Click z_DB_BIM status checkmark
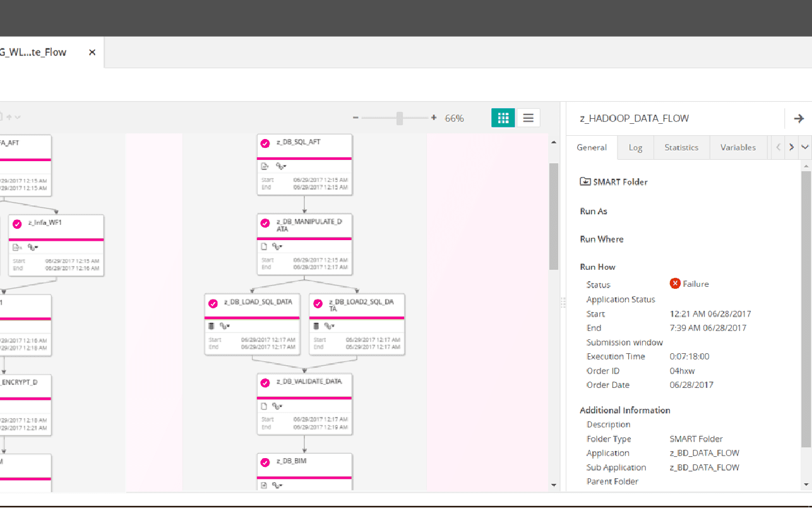This screenshot has height=508, width=812. [x=265, y=463]
